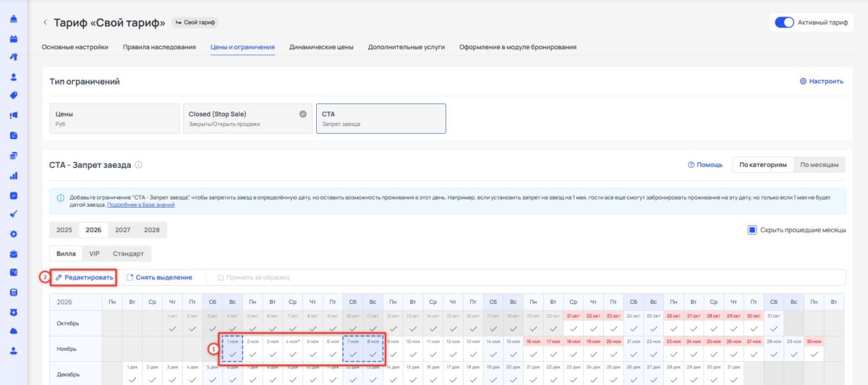Screen dimensions: 868x385
Task: Click the 4 ноя date cell
Action: (x=293, y=350)
